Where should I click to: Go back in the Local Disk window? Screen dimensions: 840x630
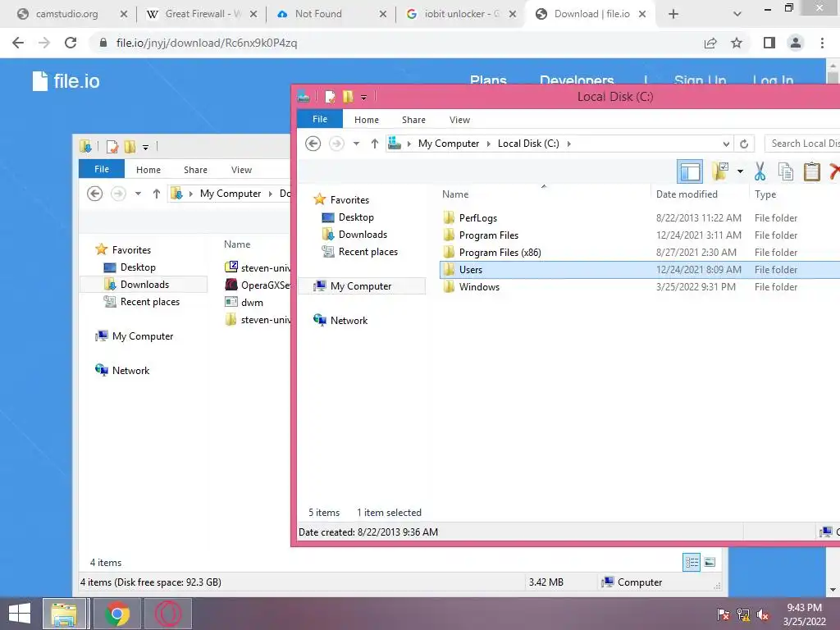(313, 144)
